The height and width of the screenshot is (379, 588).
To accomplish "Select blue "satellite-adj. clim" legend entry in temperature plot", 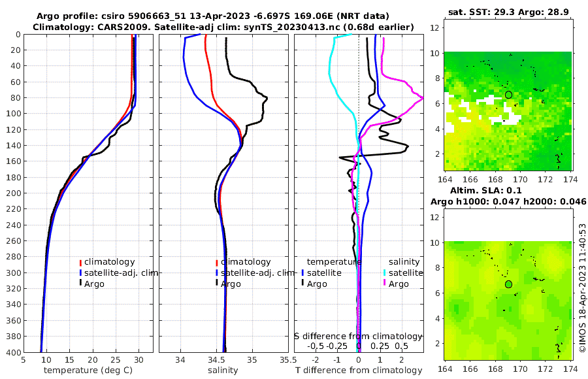I will point(121,272).
